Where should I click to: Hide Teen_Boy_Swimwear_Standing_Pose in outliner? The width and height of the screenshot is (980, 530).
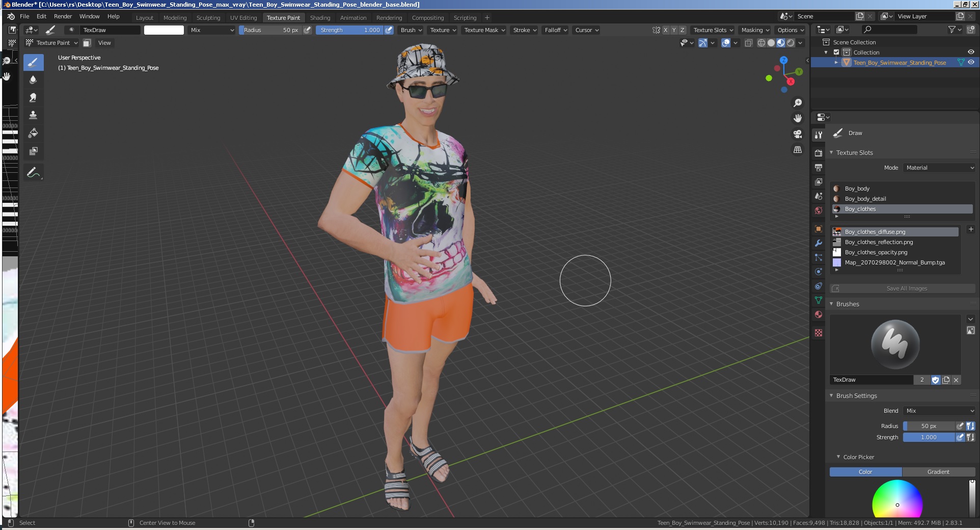[971, 62]
